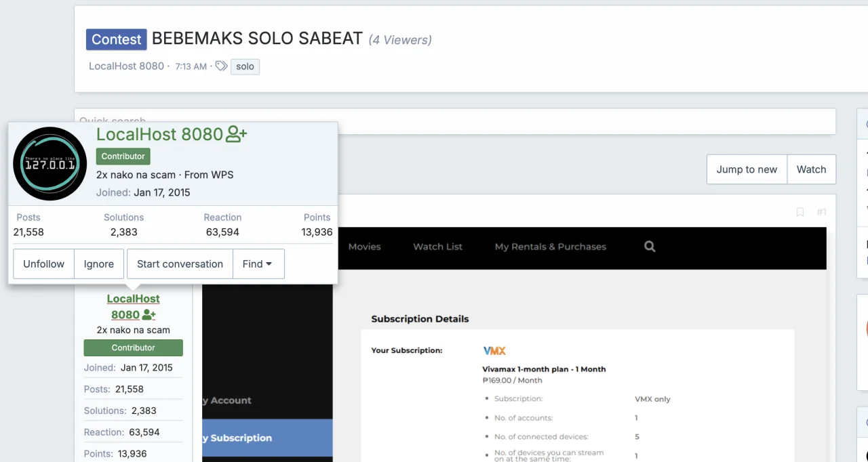Image resolution: width=868 pixels, height=462 pixels.
Task: Click the tag icon beside the solo tag
Action: 221,66
